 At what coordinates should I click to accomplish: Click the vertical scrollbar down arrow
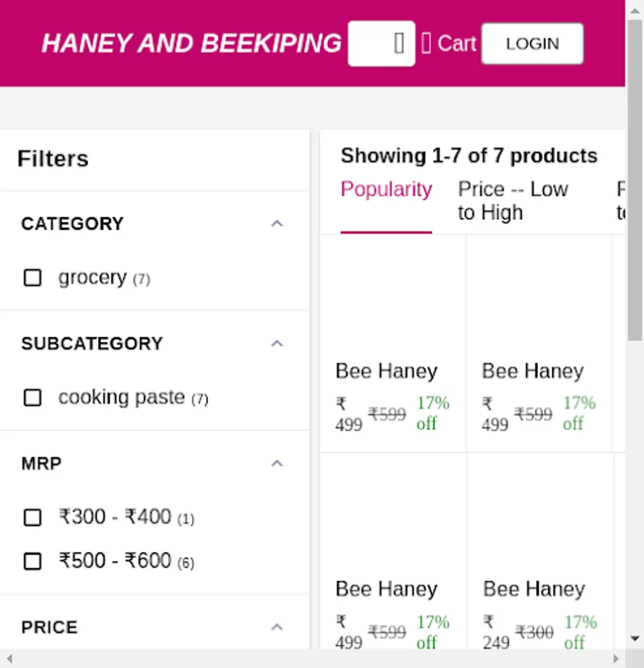coord(635,638)
